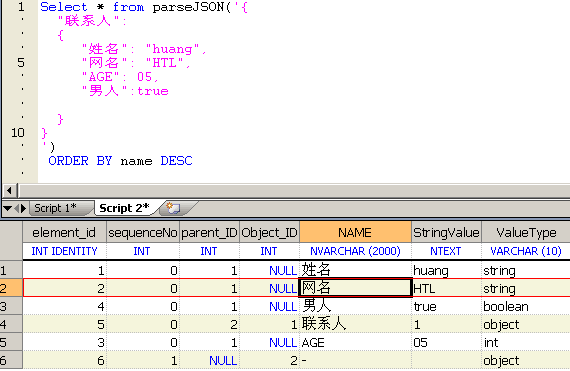Click the StringValue cell true
570x371 pixels.
(446, 306)
